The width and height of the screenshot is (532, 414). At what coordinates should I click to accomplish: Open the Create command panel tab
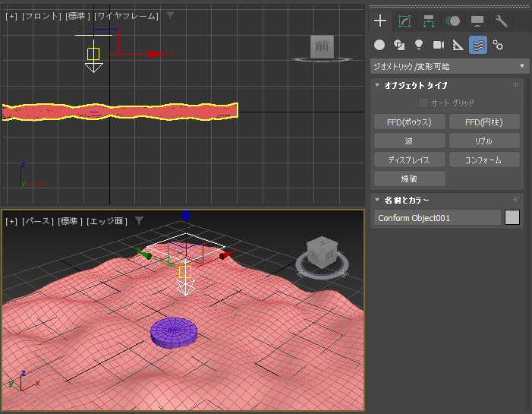click(x=380, y=21)
